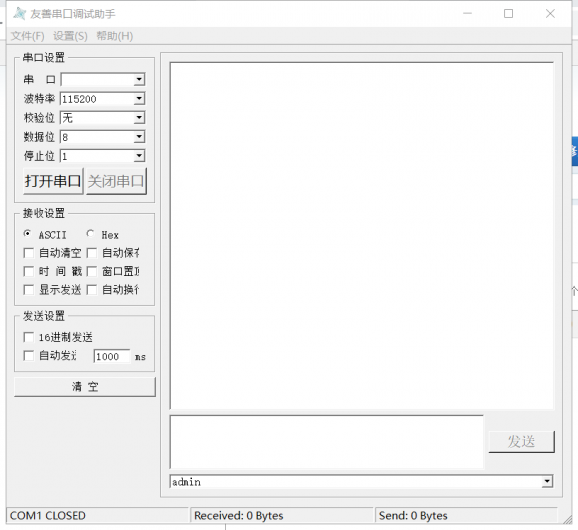Click the 发送 send button

521,442
